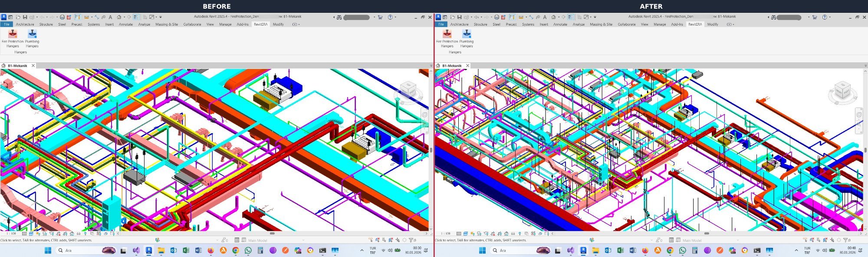The width and height of the screenshot is (868, 257).
Task: Click Plumbing Hangers in the AFTER panel
Action: 467,35
